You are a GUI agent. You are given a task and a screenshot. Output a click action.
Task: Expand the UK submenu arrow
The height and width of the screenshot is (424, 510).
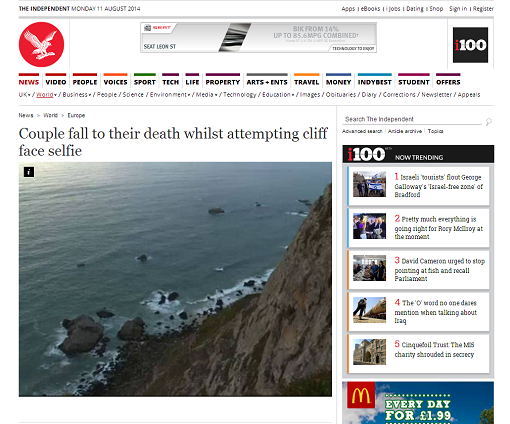[x=29, y=95]
